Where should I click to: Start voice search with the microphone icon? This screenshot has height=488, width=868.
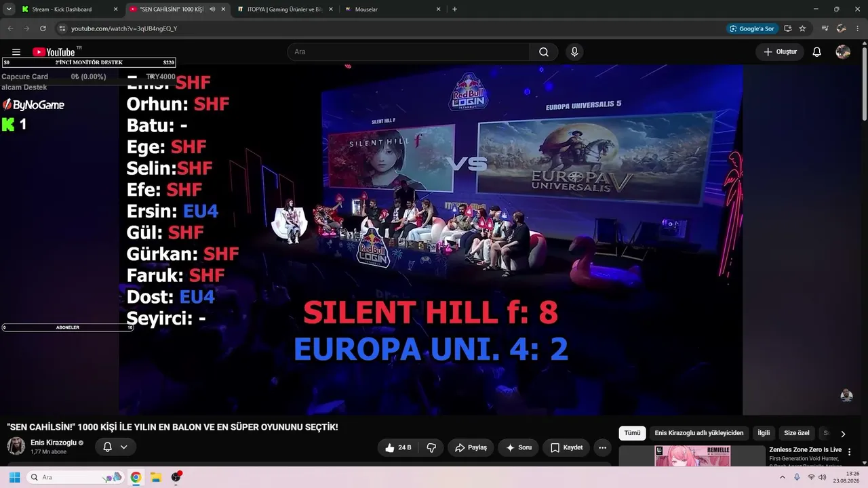point(574,52)
